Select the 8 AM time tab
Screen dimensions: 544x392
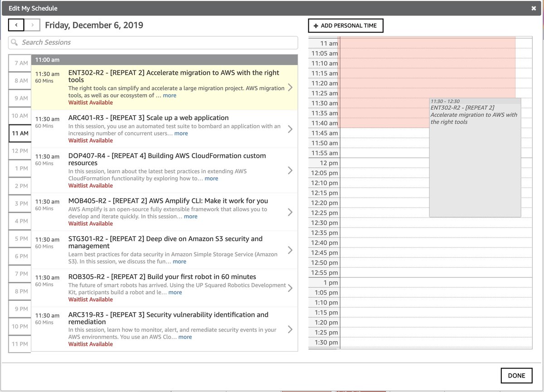pyautogui.click(x=20, y=81)
